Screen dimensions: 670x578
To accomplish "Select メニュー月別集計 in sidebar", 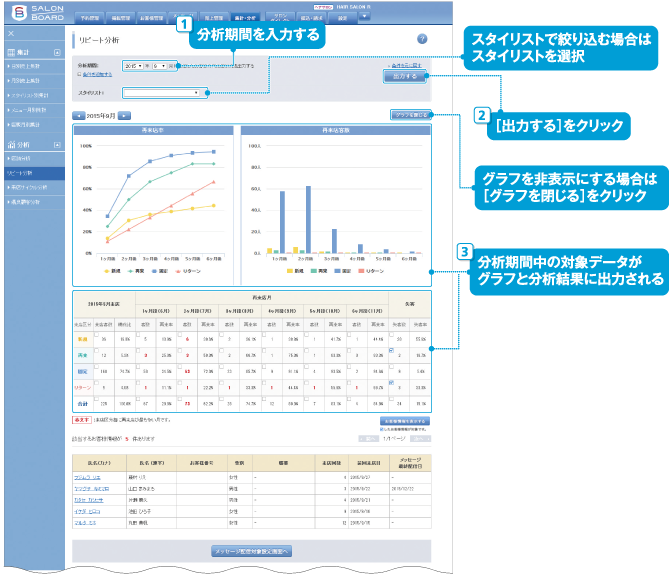I will tap(34, 110).
